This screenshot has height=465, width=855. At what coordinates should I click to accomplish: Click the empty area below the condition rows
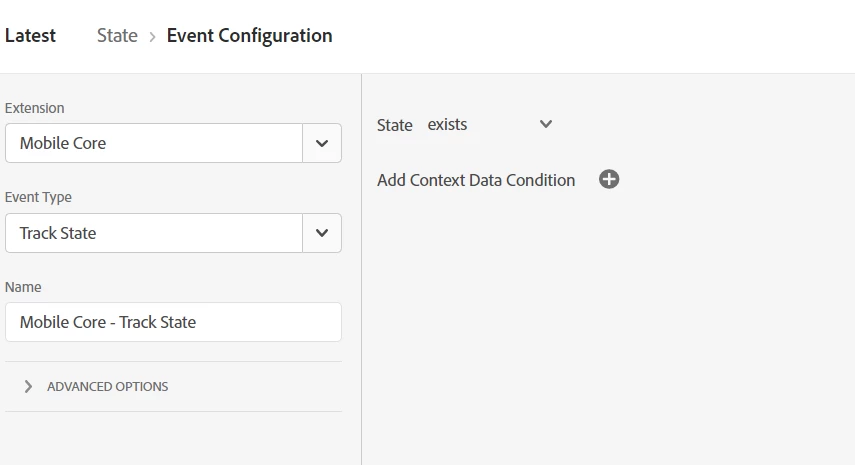coord(608,330)
